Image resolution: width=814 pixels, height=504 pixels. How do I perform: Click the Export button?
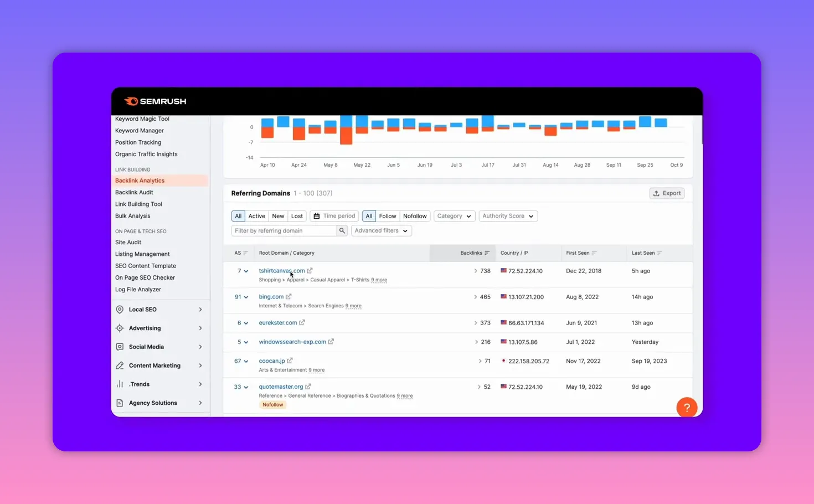pos(667,193)
